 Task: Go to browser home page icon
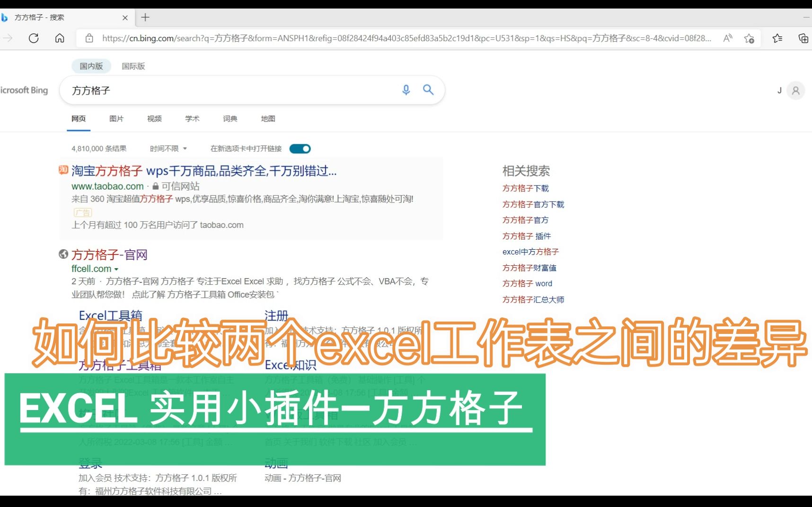(x=60, y=38)
